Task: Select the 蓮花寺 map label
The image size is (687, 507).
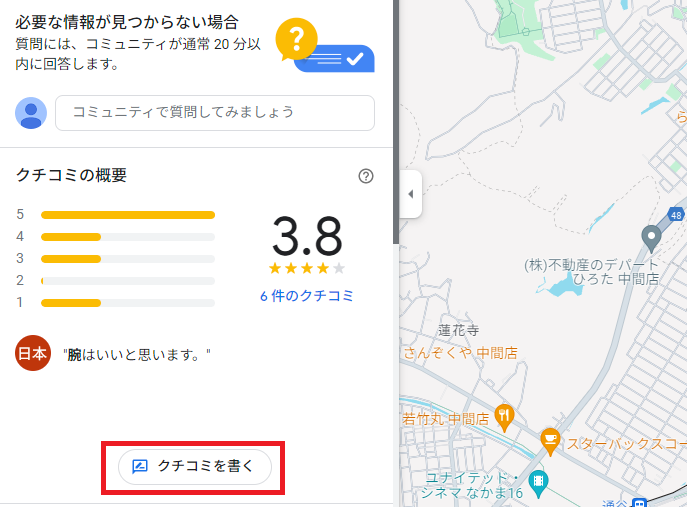Action: click(x=459, y=330)
